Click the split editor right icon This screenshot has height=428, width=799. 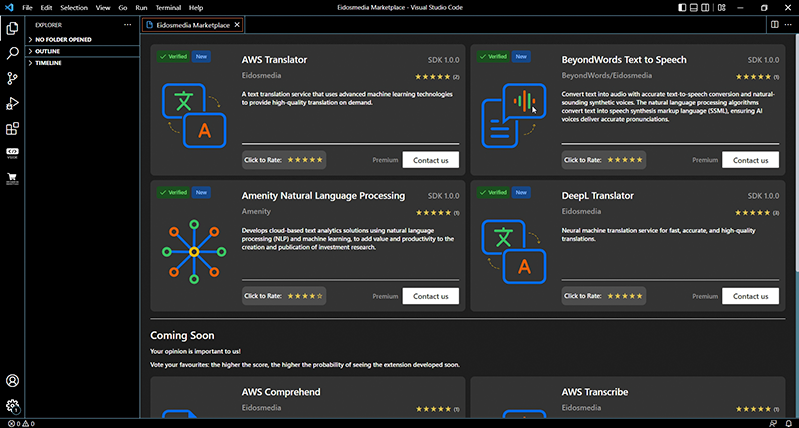774,24
